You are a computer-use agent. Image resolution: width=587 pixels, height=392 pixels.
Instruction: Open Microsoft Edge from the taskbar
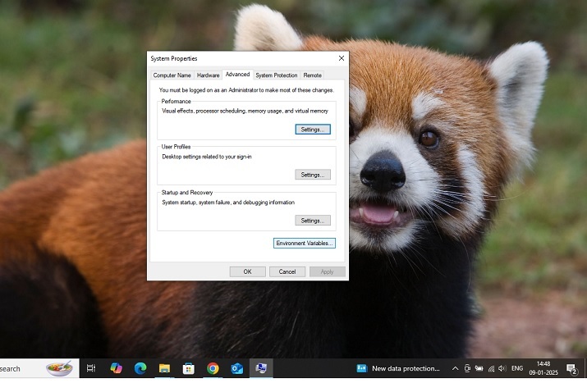click(x=140, y=368)
